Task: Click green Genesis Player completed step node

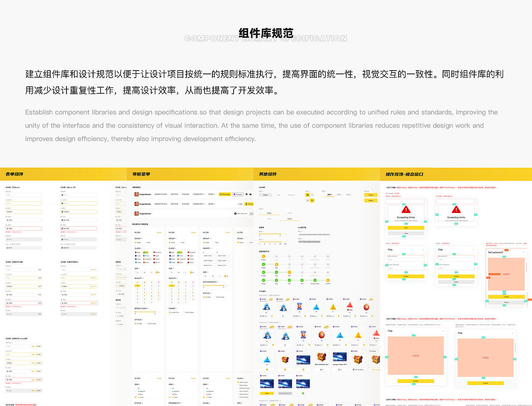Action: (315, 280)
